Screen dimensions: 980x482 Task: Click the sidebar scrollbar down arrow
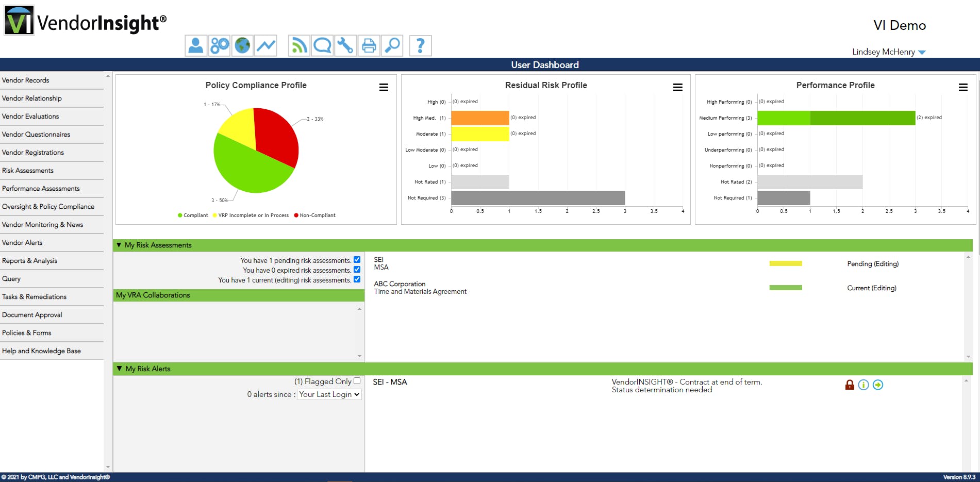coord(108,467)
